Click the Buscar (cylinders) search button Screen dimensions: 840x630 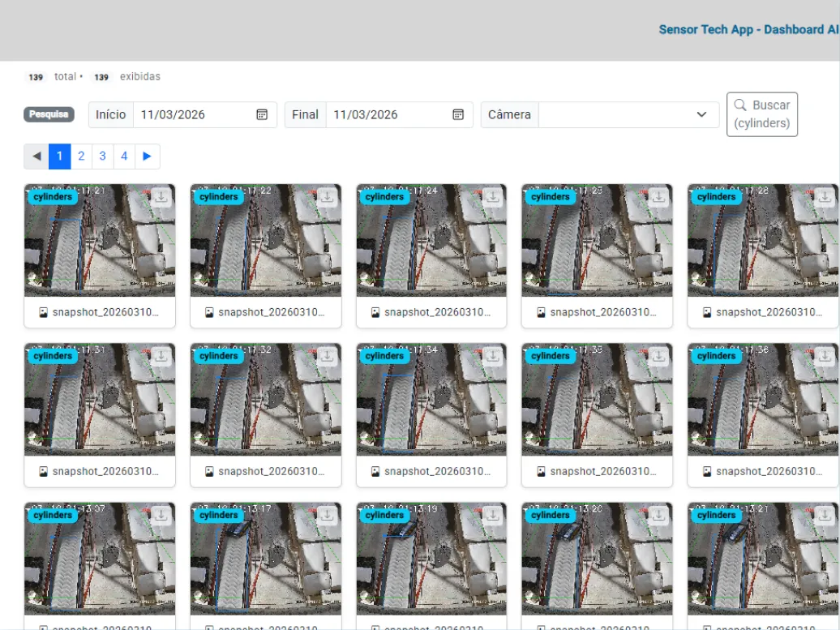pos(761,114)
